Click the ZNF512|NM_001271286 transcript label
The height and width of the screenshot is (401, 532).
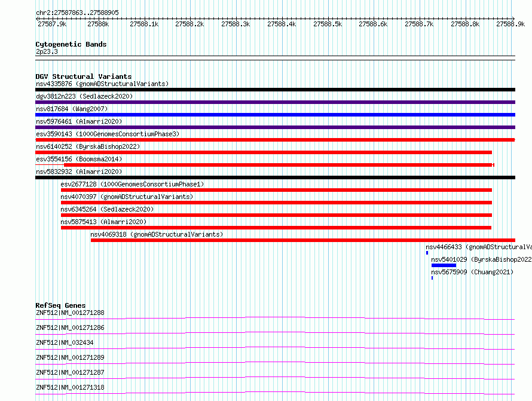pyautogui.click(x=70, y=327)
